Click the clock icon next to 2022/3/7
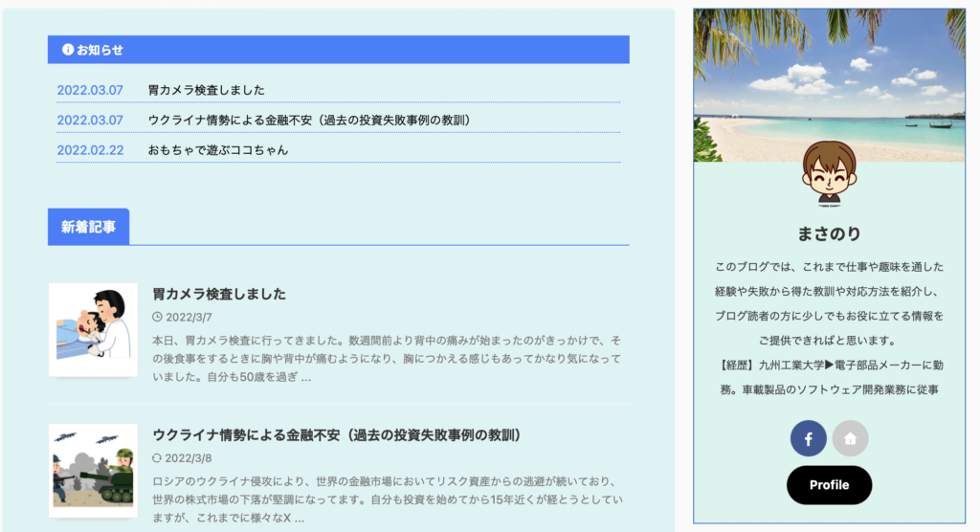 pos(157,317)
